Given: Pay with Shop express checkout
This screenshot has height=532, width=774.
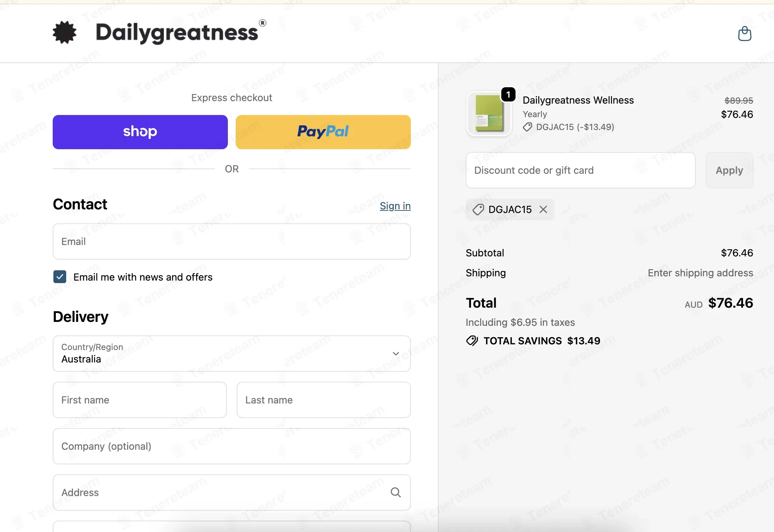Looking at the screenshot, I should click(140, 132).
